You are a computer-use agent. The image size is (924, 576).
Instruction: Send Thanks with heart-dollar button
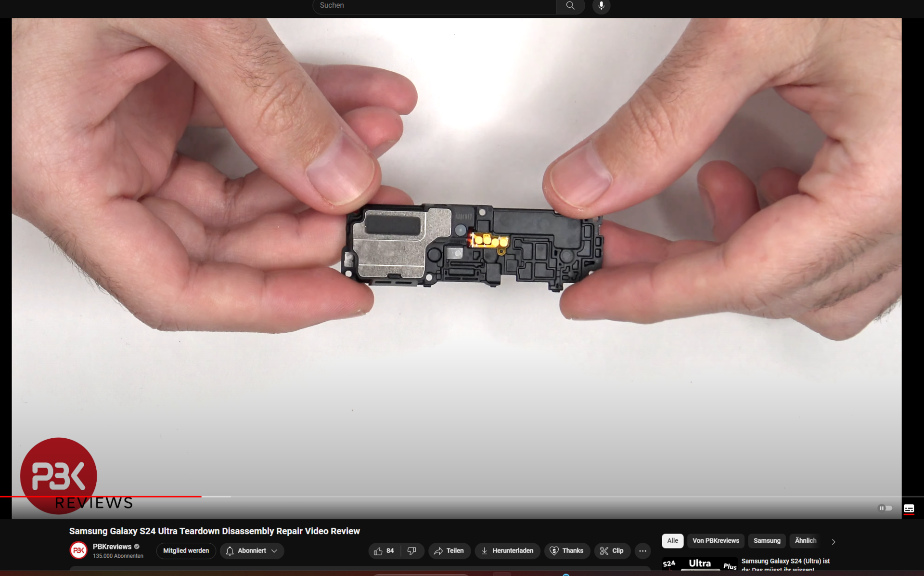(x=567, y=550)
